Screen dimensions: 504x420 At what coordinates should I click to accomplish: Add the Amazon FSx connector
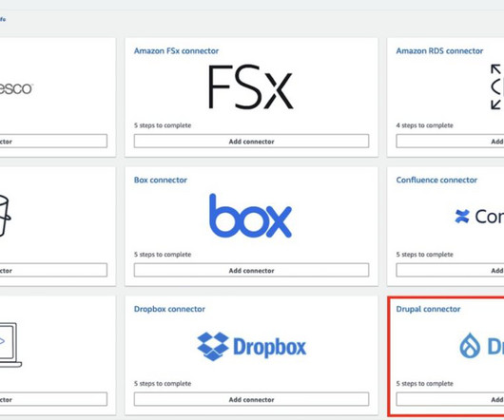pos(251,142)
